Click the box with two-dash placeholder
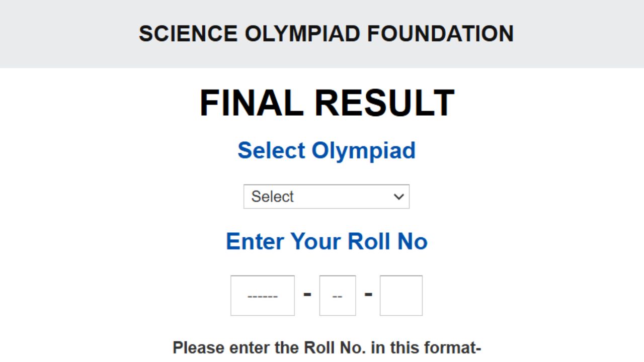644x362 pixels. (337, 295)
